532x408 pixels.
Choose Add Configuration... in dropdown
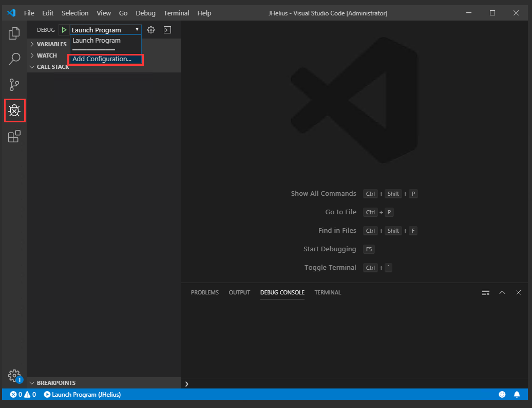click(105, 59)
